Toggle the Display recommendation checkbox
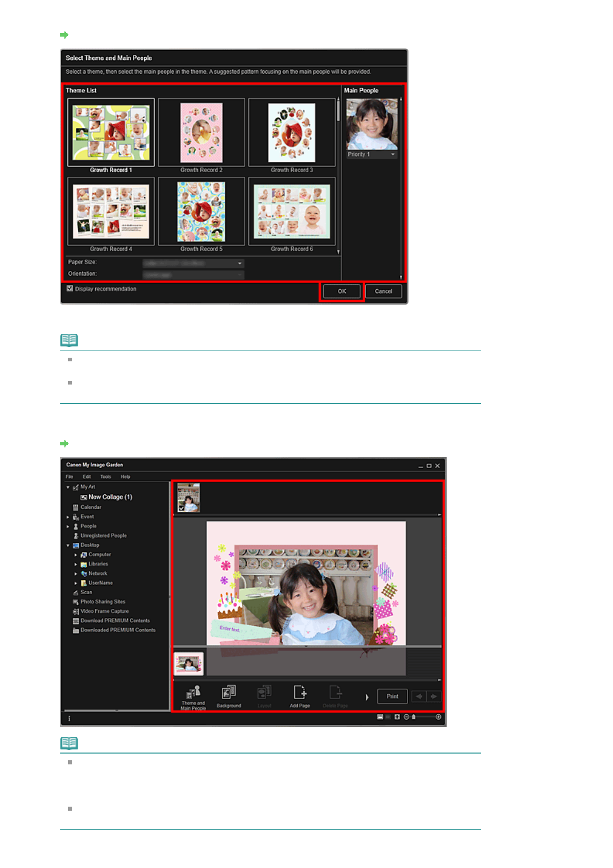This screenshot has height=868, width=613. coord(70,289)
